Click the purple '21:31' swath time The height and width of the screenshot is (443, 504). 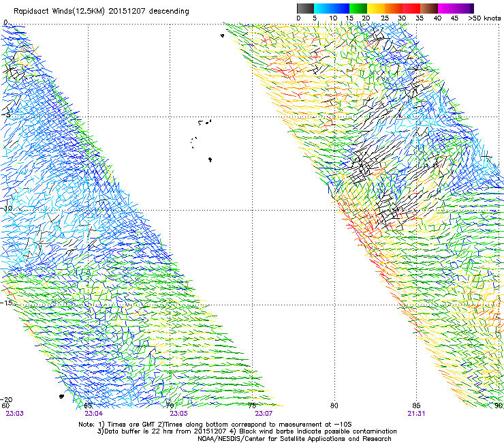click(416, 414)
